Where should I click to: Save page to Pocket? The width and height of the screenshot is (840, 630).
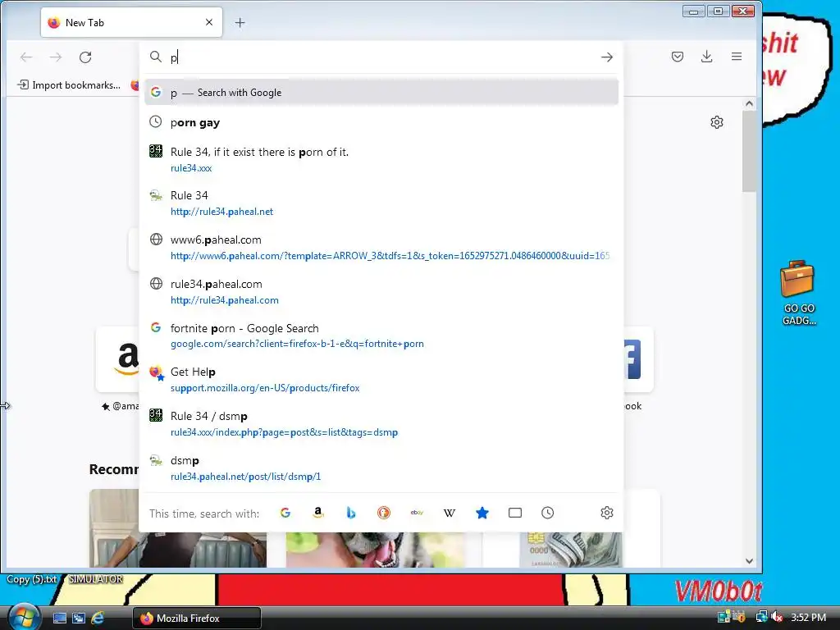click(x=677, y=57)
